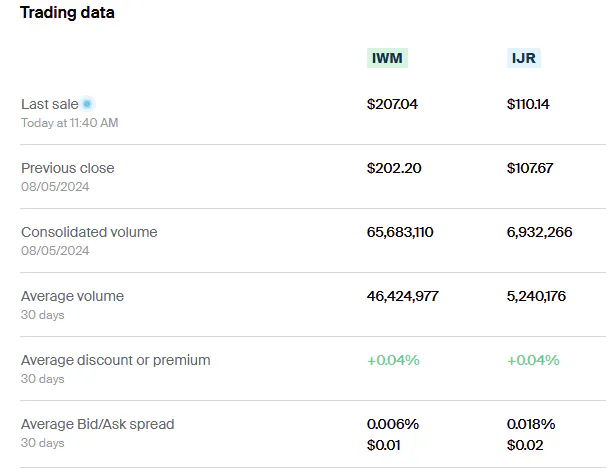Click IWM spread dollar value $0.01

pyautogui.click(x=384, y=445)
